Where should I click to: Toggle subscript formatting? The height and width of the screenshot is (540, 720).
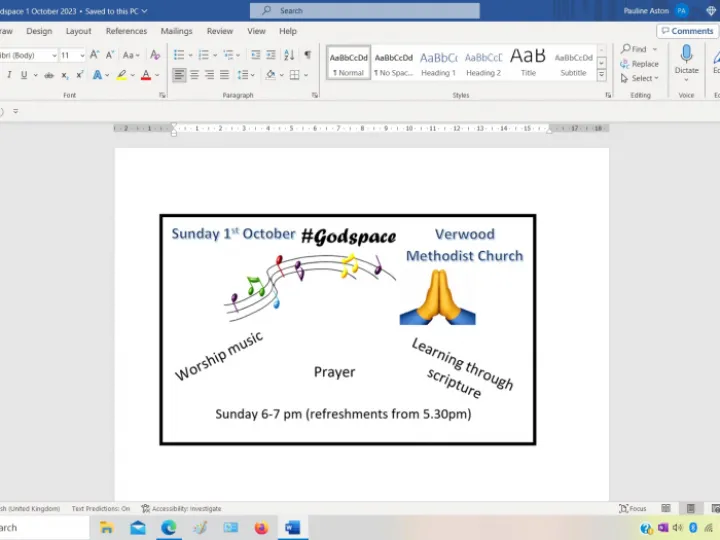65,75
